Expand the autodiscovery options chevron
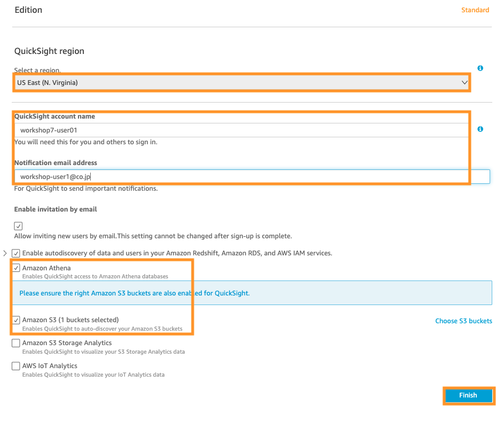The width and height of the screenshot is (504, 421). (5, 253)
